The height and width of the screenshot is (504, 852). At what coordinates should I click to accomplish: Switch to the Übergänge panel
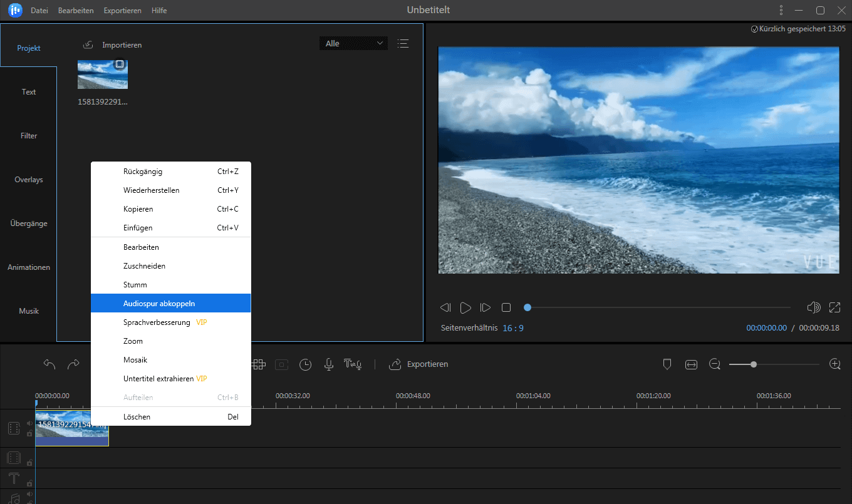point(28,223)
